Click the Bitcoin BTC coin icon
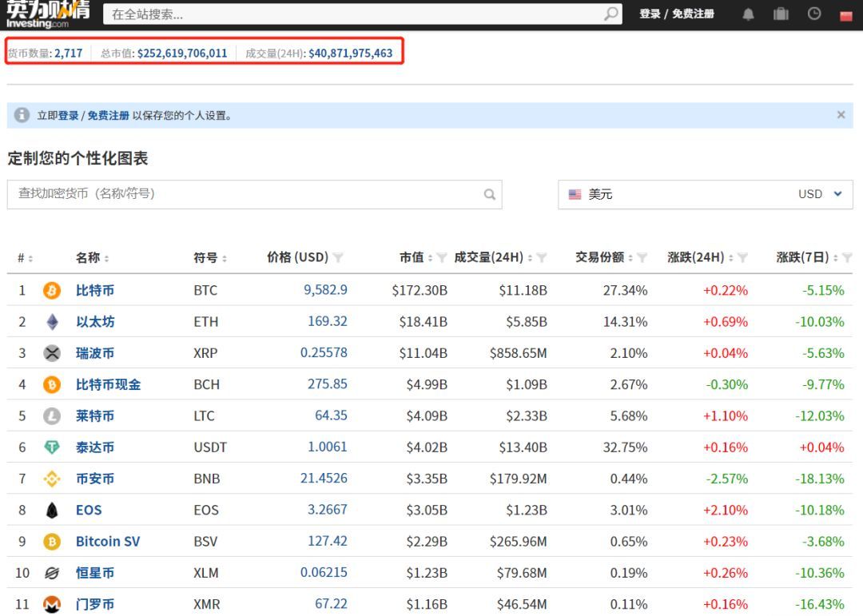Viewport: 863px width, 616px height. tap(52, 290)
